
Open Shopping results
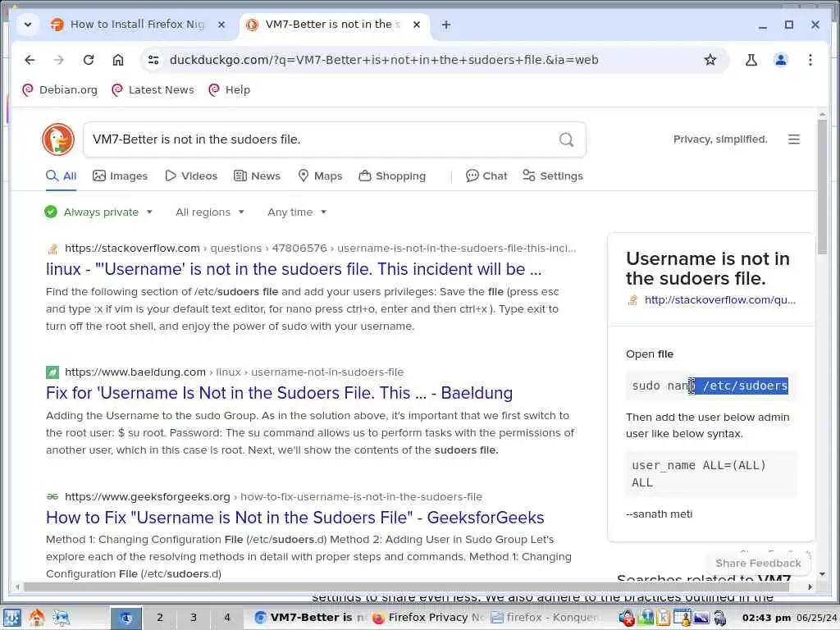pos(392,176)
